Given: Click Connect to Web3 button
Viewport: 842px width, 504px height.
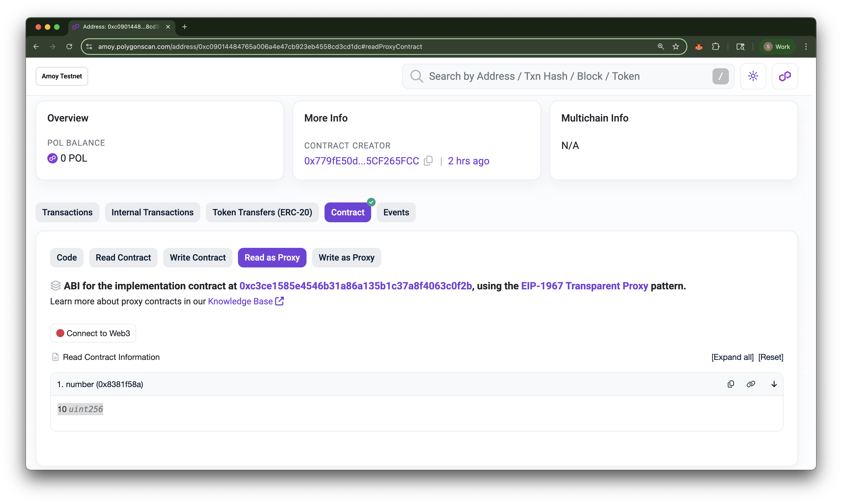Looking at the screenshot, I should tap(93, 333).
